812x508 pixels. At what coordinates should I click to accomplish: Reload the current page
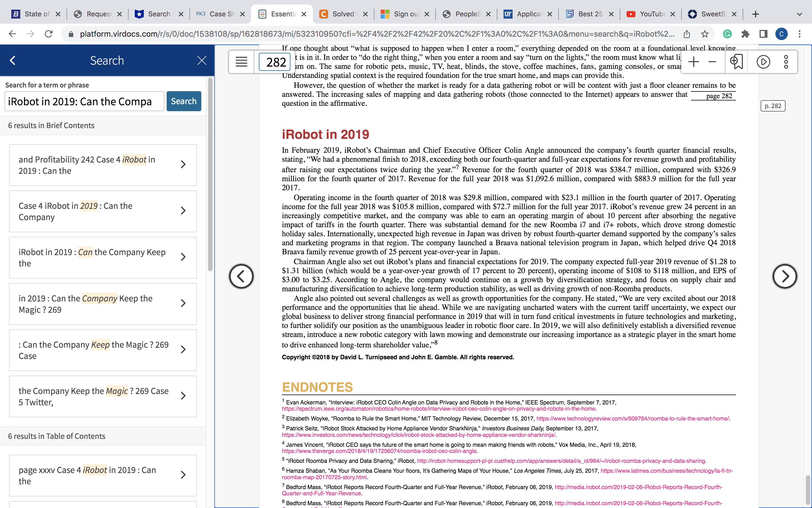[49, 34]
